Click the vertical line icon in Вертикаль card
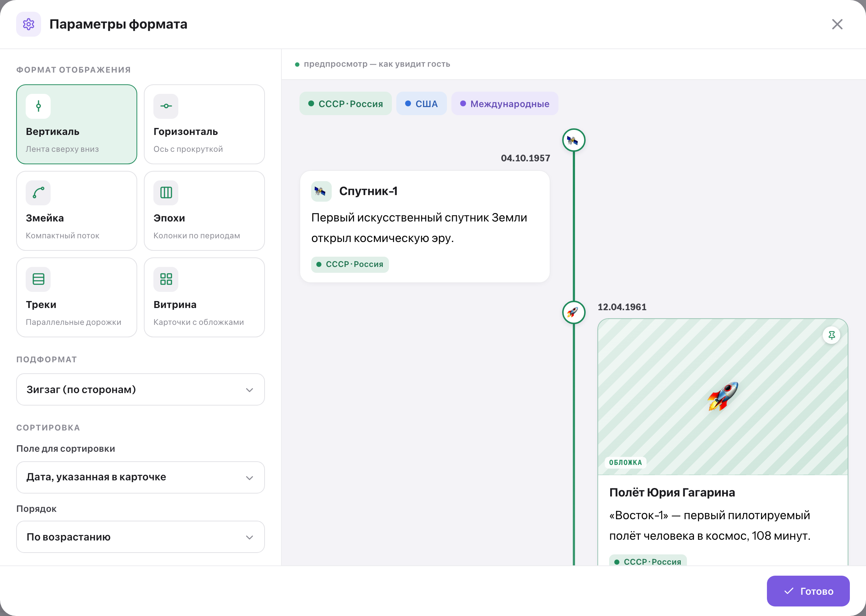The width and height of the screenshot is (866, 616). (x=38, y=106)
